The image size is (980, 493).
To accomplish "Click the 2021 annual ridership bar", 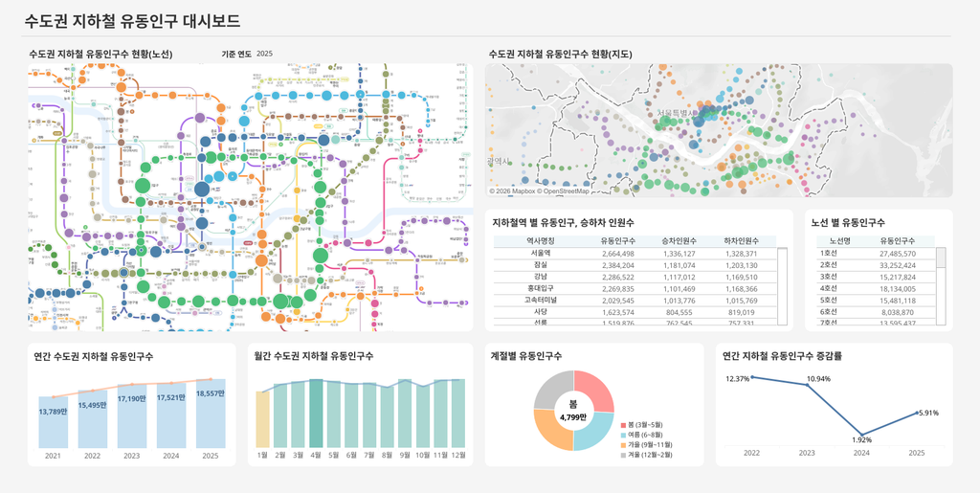I will coord(54,422).
